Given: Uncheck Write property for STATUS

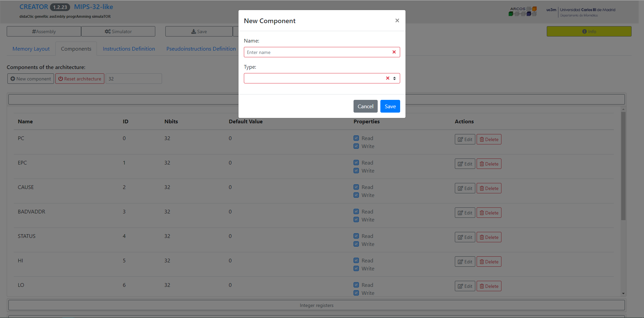Looking at the screenshot, I should coord(356,244).
